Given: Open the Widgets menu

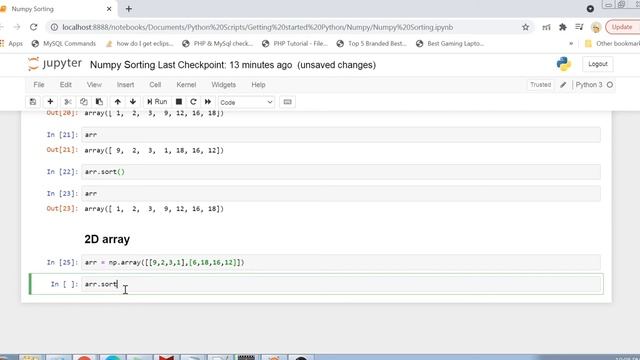Looking at the screenshot, I should coord(223,84).
